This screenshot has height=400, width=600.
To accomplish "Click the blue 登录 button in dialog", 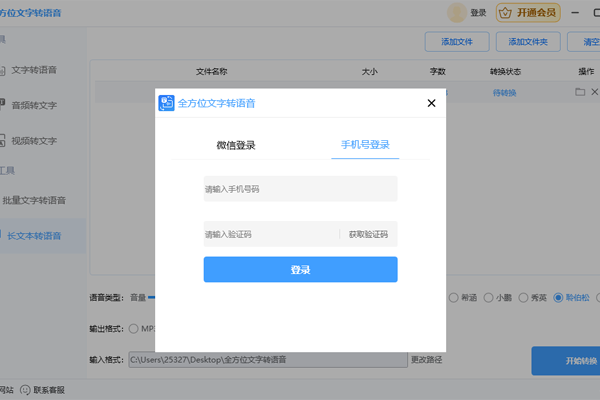I will [x=300, y=269].
